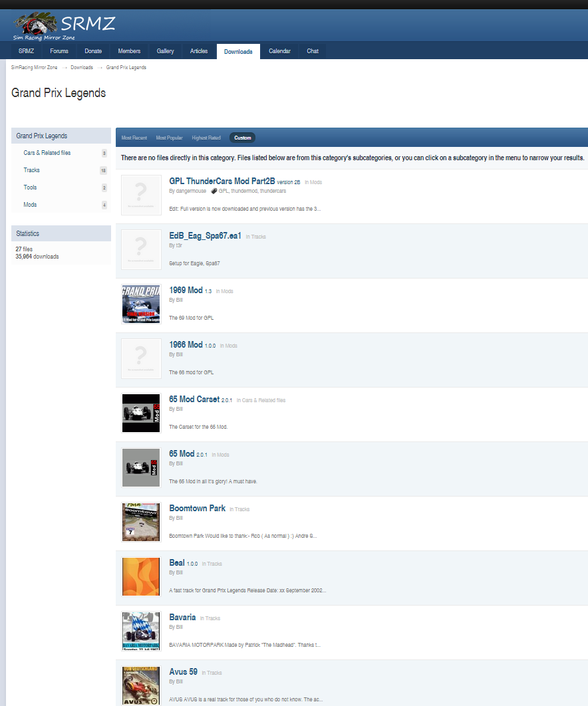Switch to the Members tab
Viewport: 588px width, 706px height.
point(129,51)
